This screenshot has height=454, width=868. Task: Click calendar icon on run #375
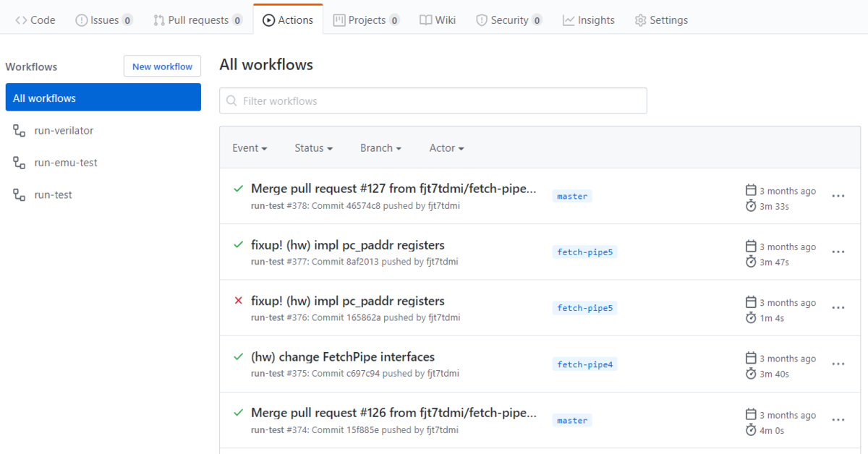pyautogui.click(x=751, y=358)
